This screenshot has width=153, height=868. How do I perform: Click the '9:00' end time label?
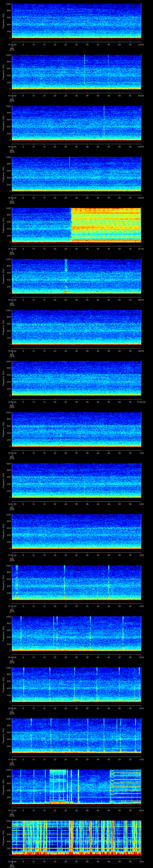click(141, 861)
